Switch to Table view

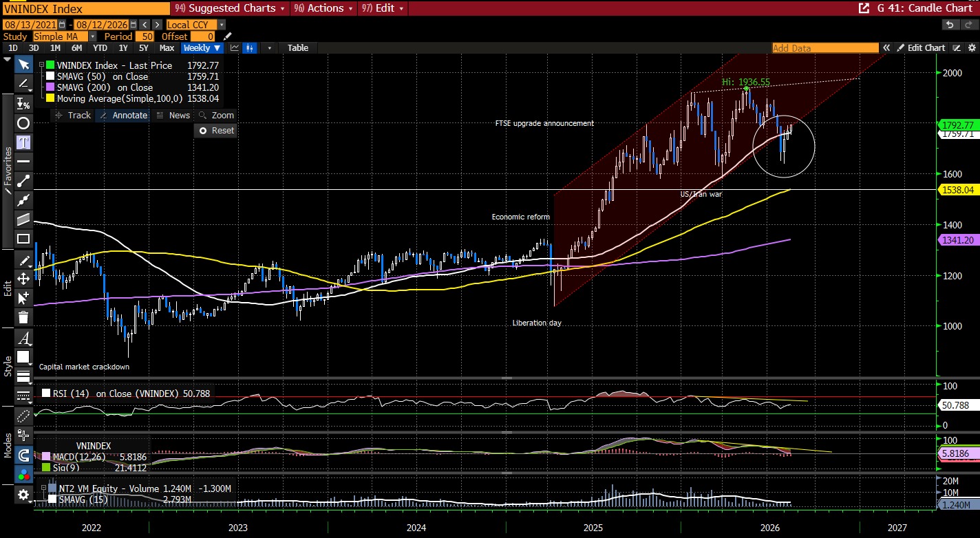[x=298, y=48]
